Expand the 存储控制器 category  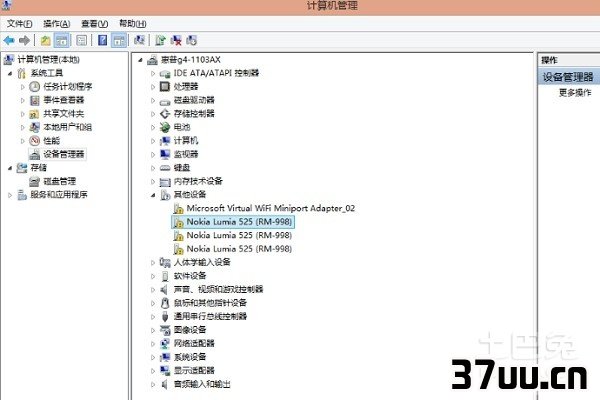153,114
